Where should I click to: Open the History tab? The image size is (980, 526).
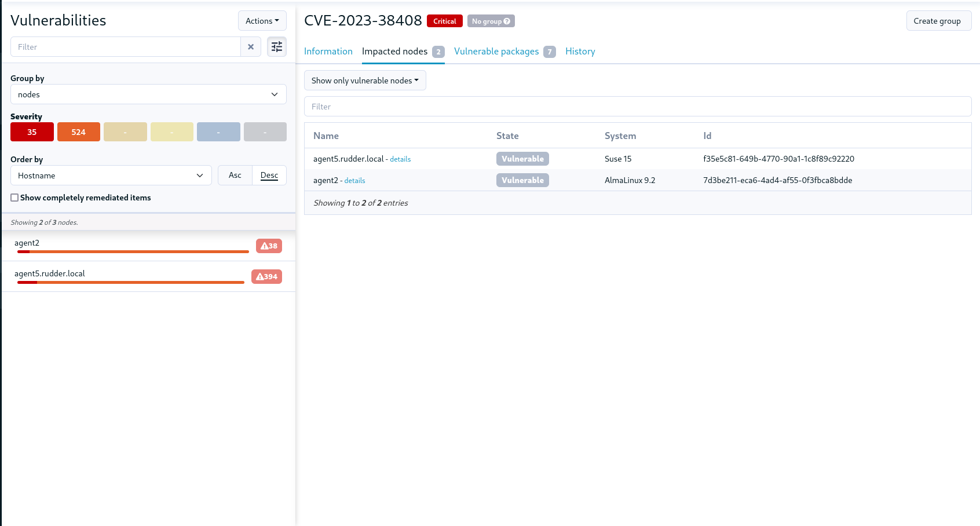point(580,51)
